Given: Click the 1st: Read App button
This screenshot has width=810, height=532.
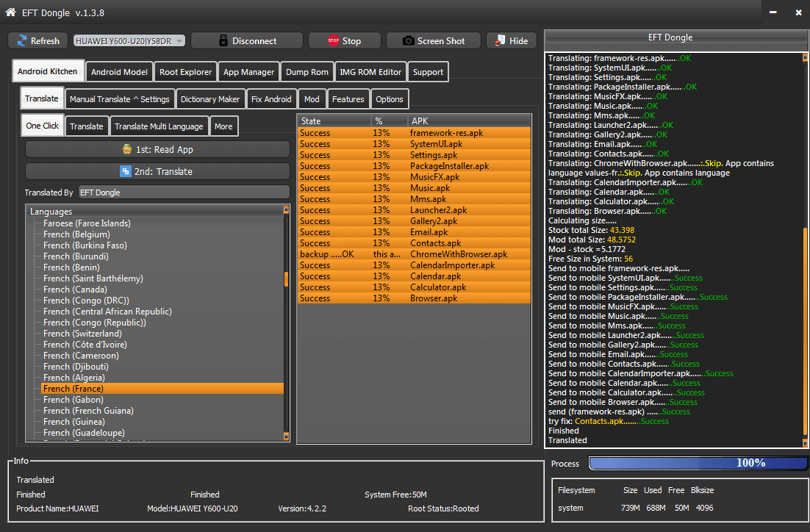Looking at the screenshot, I should pyautogui.click(x=157, y=149).
